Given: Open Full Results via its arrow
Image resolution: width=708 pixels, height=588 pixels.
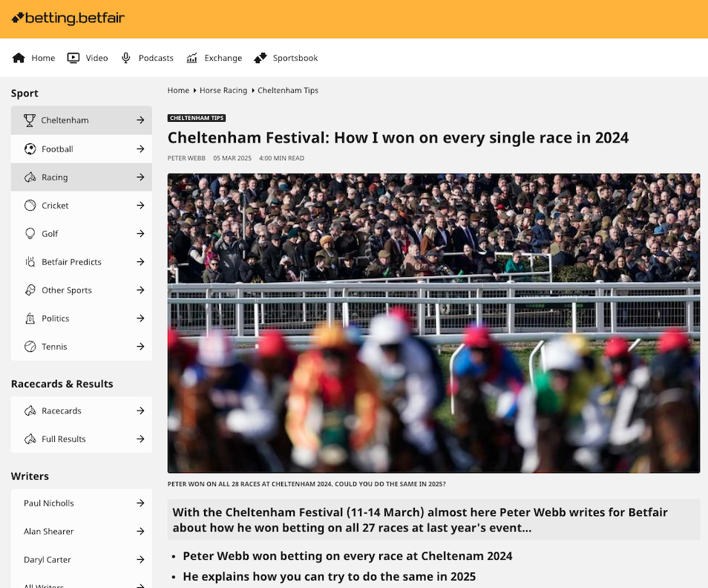Looking at the screenshot, I should (x=140, y=439).
